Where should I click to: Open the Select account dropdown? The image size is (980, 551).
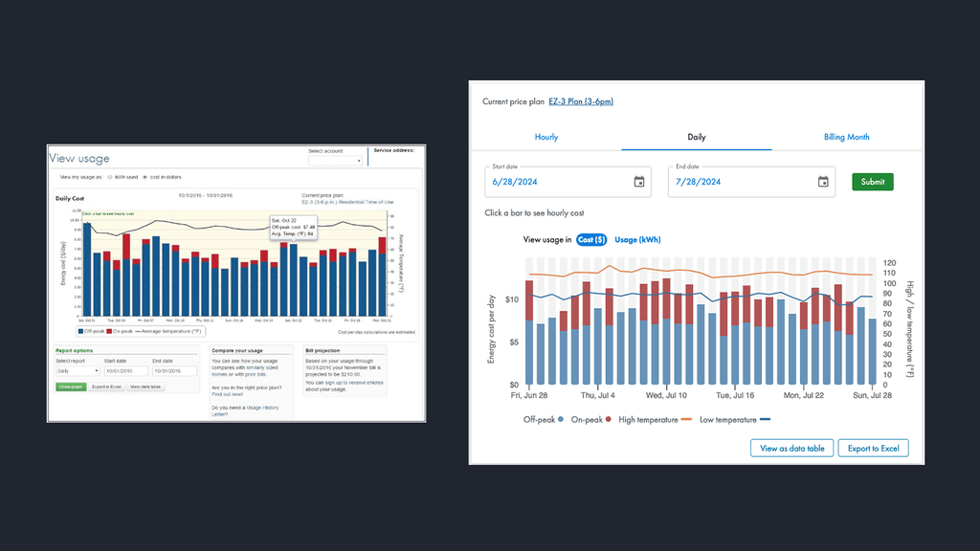(336, 161)
